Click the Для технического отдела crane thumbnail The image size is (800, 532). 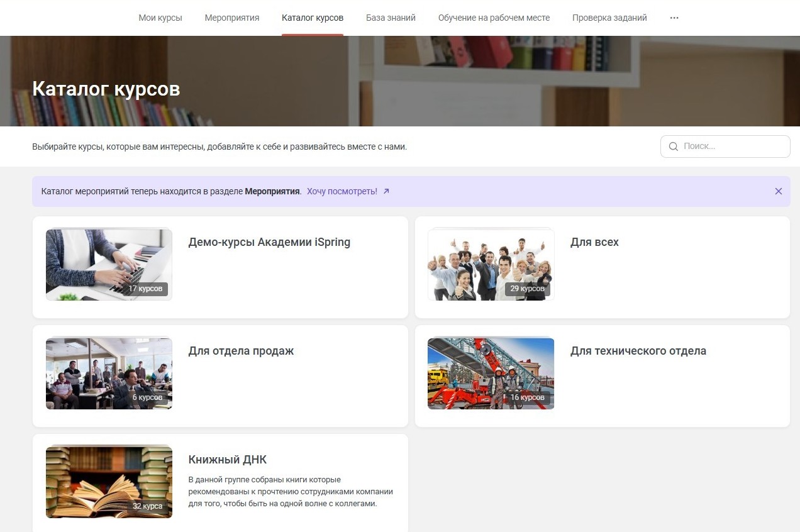(491, 374)
